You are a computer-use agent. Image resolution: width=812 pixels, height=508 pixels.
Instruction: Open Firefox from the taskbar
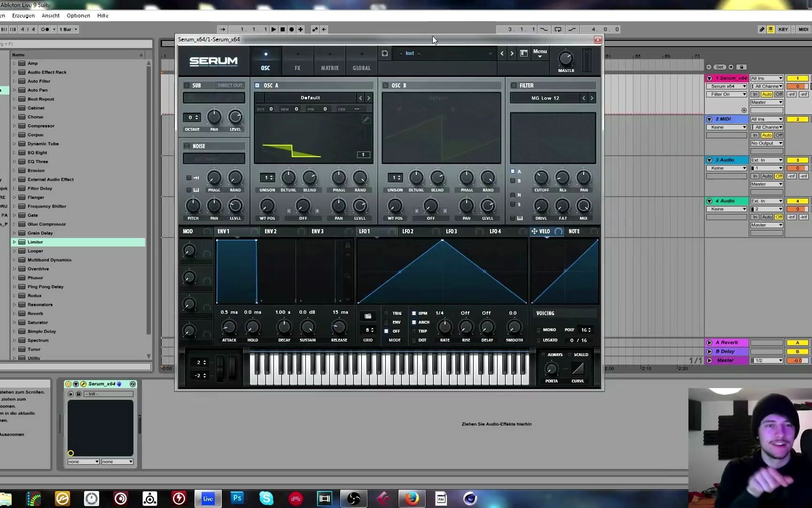pyautogui.click(x=412, y=498)
